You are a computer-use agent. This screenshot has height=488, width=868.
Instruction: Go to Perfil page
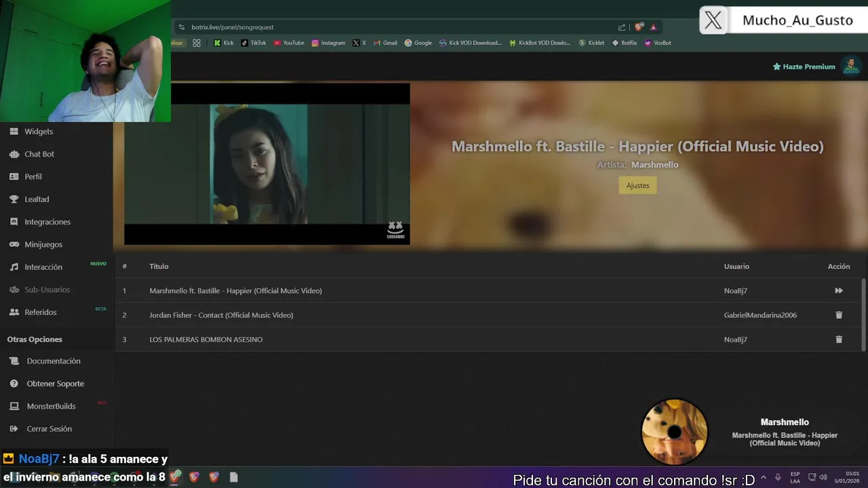33,176
